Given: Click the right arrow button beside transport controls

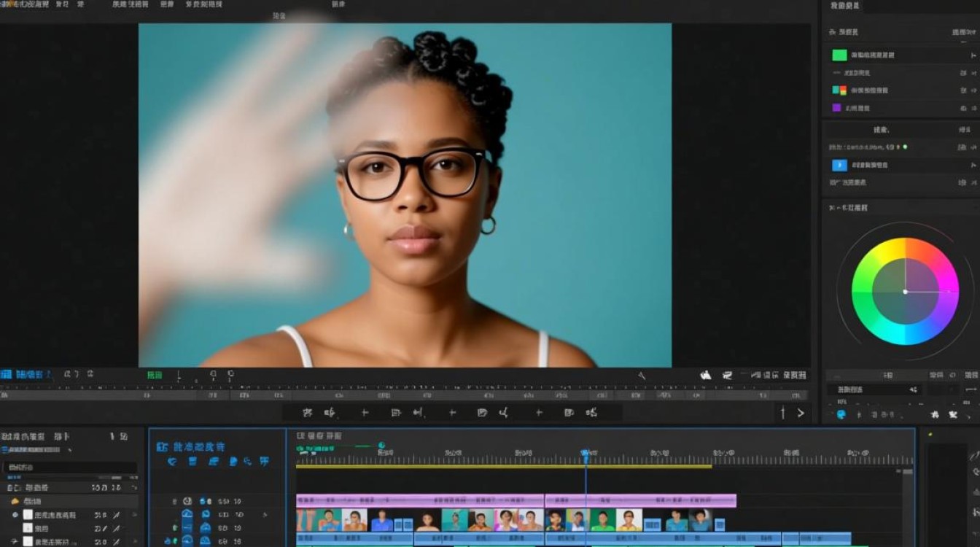Looking at the screenshot, I should [801, 413].
